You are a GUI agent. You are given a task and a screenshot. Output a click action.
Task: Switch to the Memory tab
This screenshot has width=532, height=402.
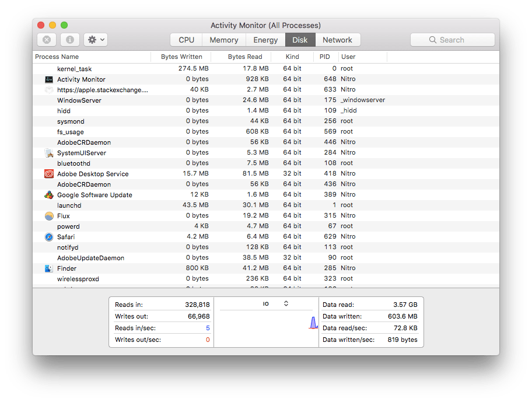click(x=224, y=40)
